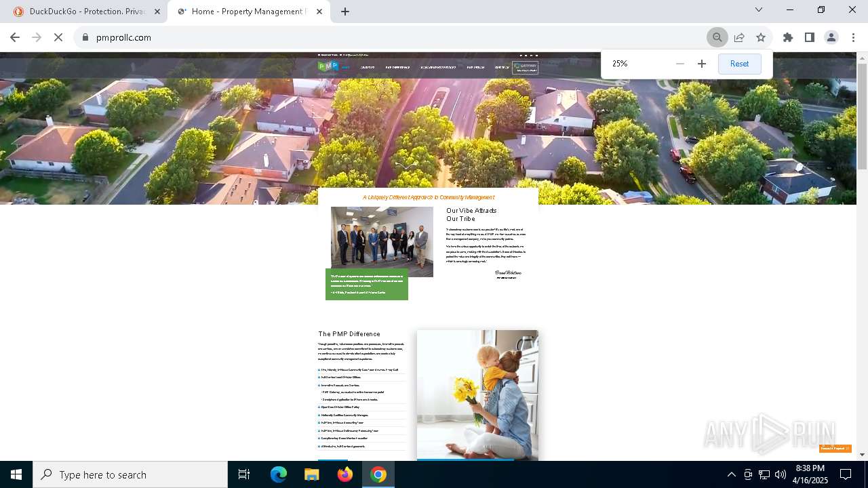Screen dimensions: 868x488
Task: Launch Microsoft Edge from taskbar
Action: pyautogui.click(x=279, y=474)
